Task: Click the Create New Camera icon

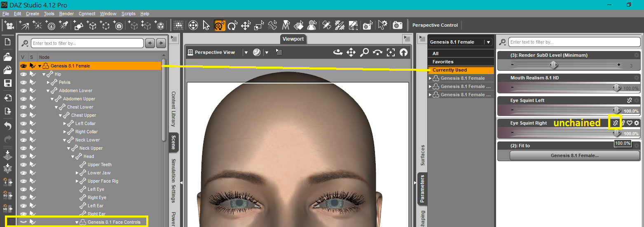Action: (x=9, y=25)
